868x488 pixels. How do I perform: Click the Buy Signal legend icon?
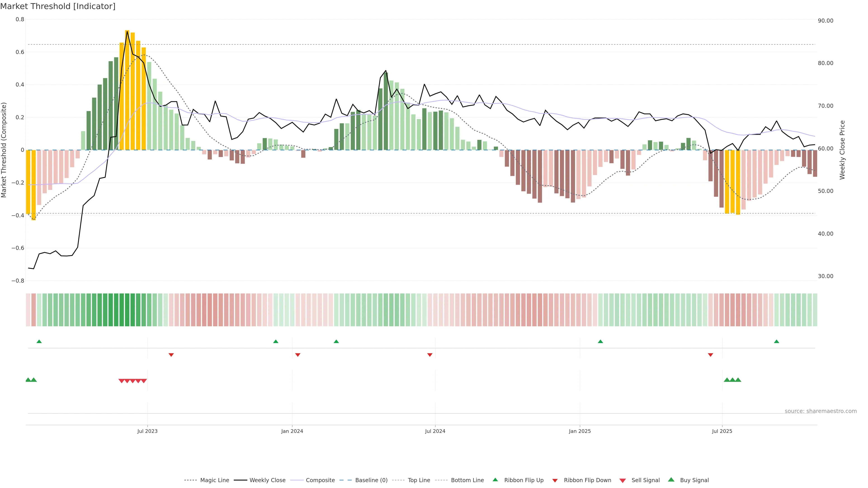click(671, 480)
